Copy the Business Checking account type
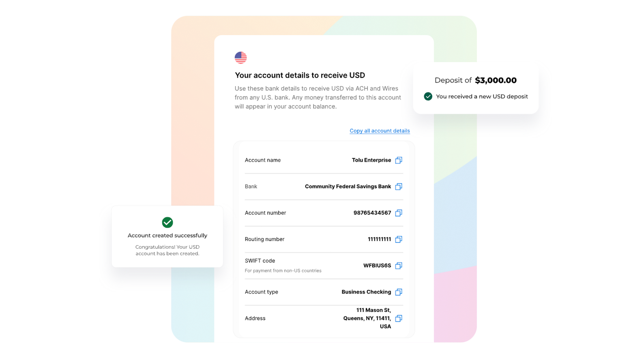Viewport: 644px width, 362px height. [398, 292]
